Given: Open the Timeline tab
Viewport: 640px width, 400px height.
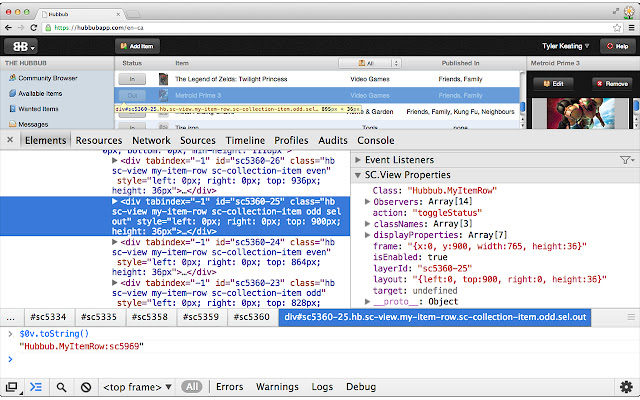Looking at the screenshot, I should point(245,141).
